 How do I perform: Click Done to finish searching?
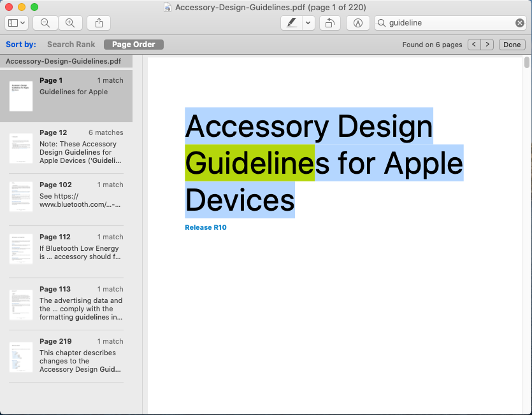pyautogui.click(x=512, y=45)
